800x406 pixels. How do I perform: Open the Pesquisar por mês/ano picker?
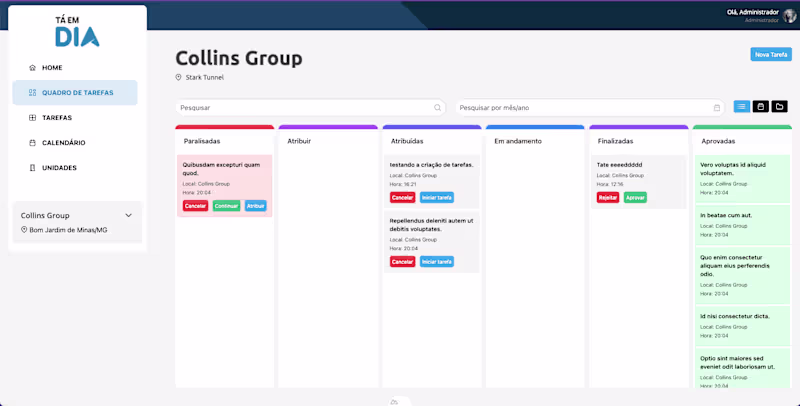[x=590, y=108]
